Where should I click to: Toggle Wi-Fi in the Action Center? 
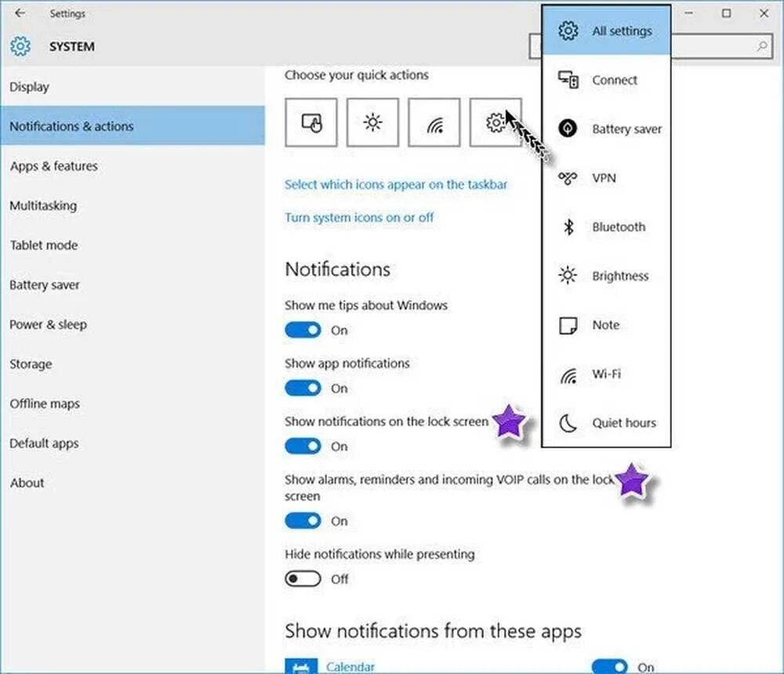coord(606,374)
